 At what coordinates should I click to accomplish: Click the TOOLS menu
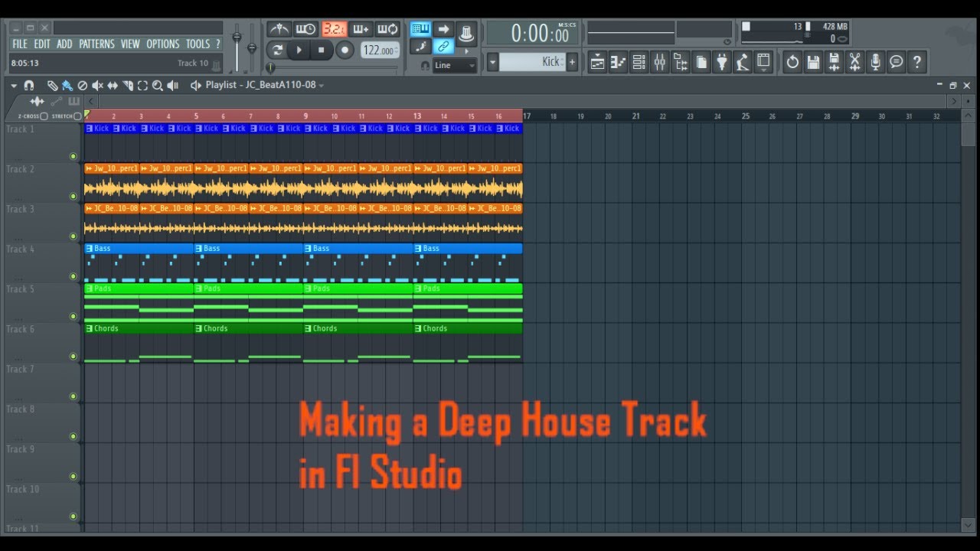[198, 44]
